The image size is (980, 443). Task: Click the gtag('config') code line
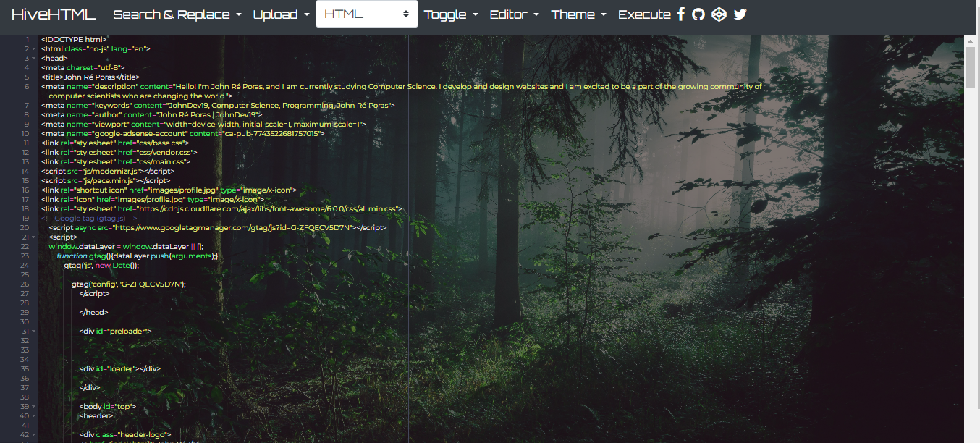[x=129, y=284]
